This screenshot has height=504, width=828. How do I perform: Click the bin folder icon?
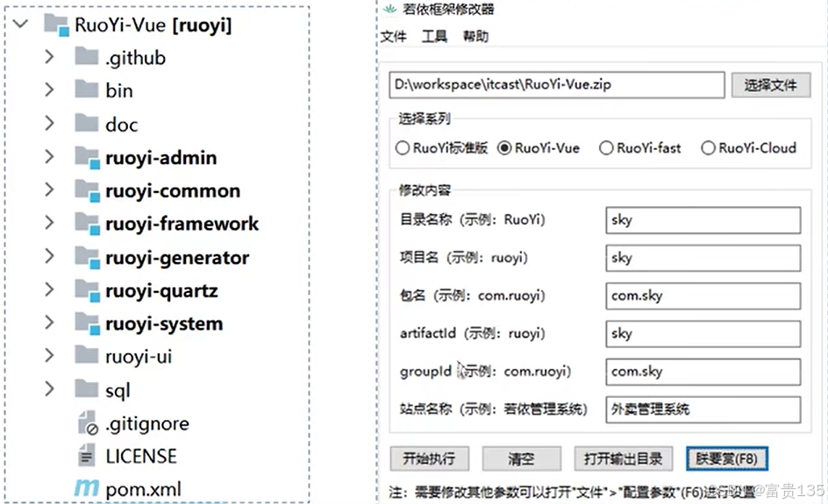click(x=87, y=89)
